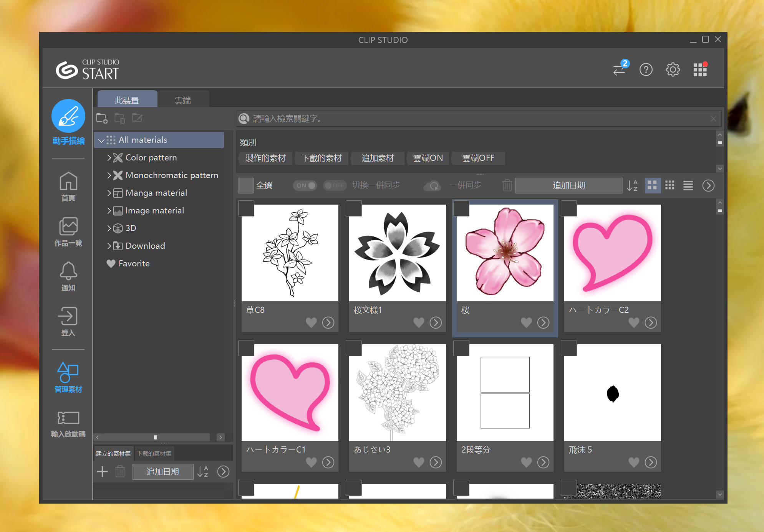Open the settings gear icon
Screen dimensions: 764x532
[x=673, y=69]
